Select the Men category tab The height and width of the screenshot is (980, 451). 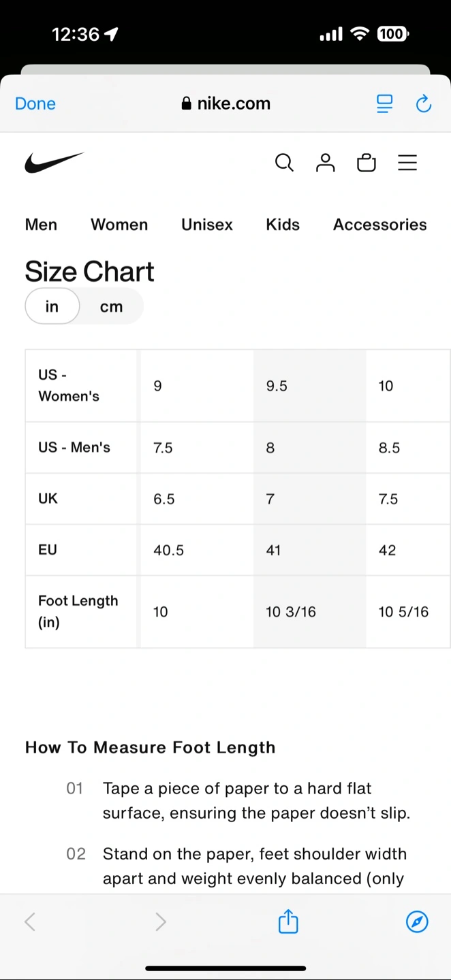pyautogui.click(x=41, y=225)
